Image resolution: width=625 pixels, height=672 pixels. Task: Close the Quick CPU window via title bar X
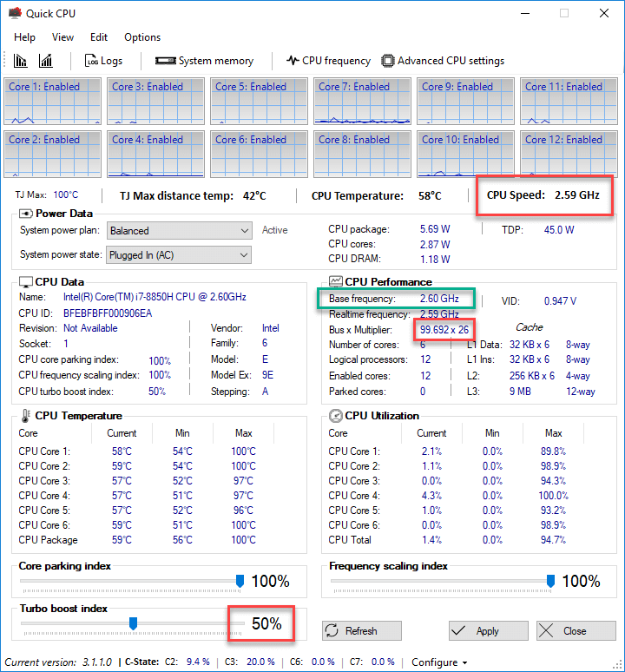coord(604,13)
